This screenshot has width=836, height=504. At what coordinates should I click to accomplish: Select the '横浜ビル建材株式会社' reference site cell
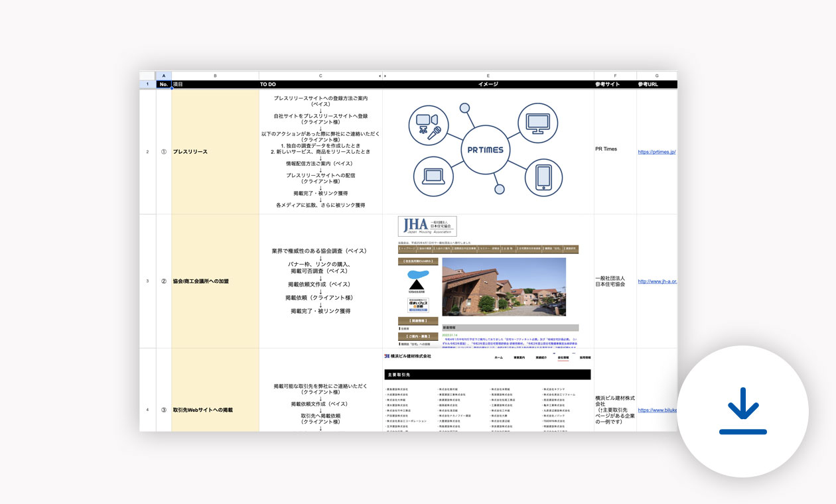click(x=615, y=390)
